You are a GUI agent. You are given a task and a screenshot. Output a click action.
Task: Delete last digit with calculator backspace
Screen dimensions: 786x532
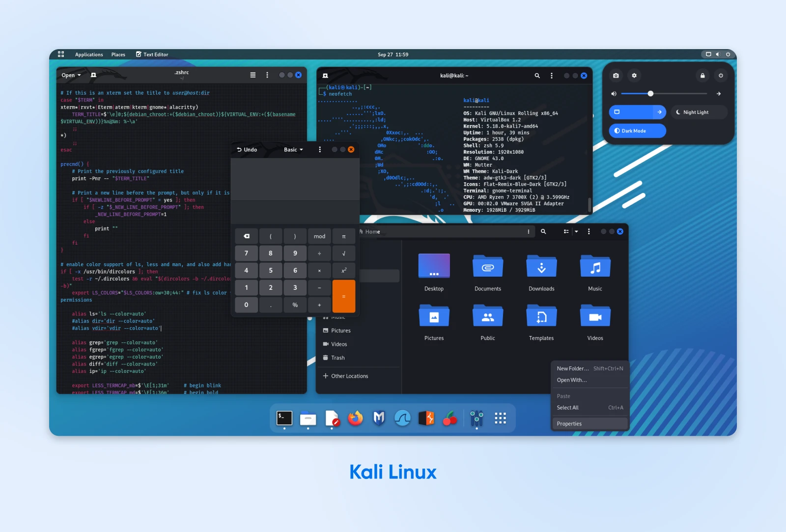pos(247,236)
